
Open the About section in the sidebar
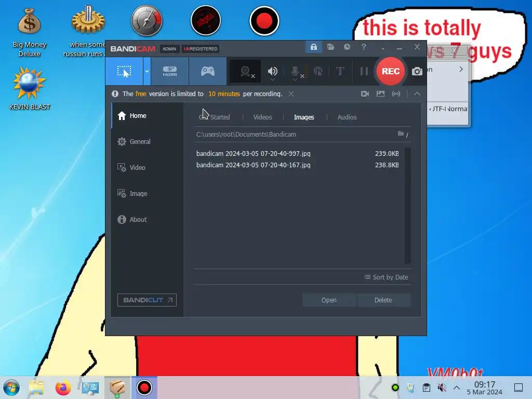[147, 220]
